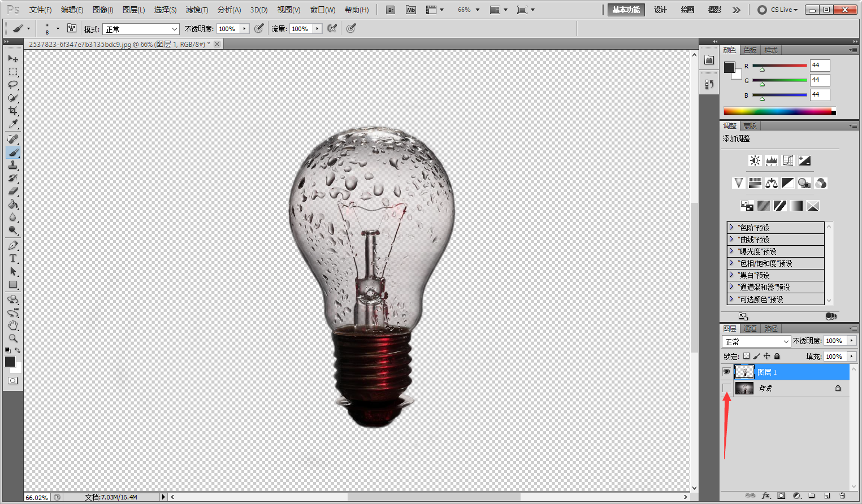Open layer blending mode dropdown
Viewport: 862px width, 504px height.
tap(756, 342)
